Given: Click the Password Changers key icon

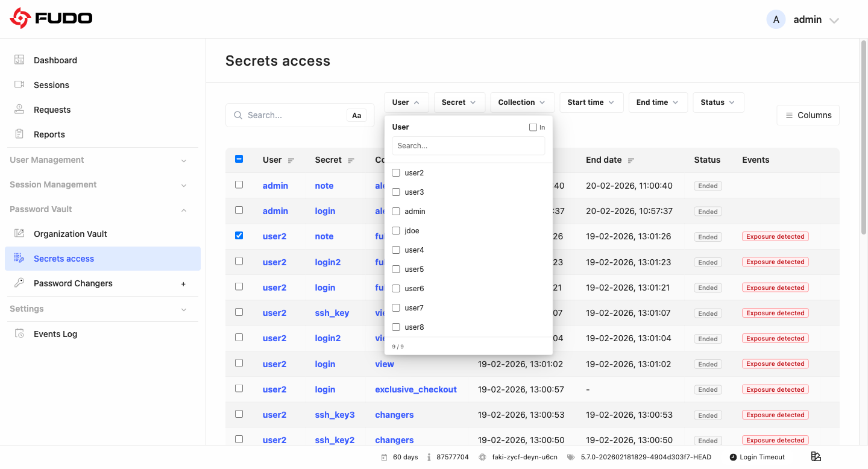Looking at the screenshot, I should click(19, 283).
